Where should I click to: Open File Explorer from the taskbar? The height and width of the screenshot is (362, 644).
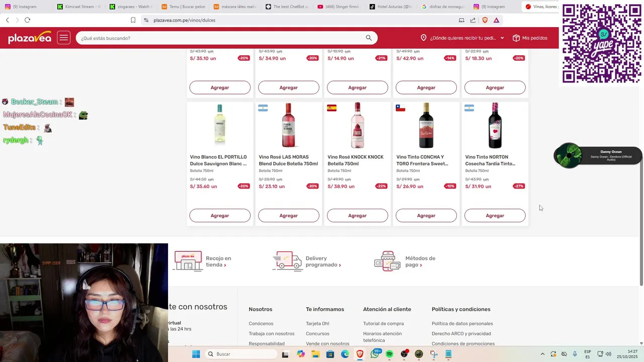[315, 354]
